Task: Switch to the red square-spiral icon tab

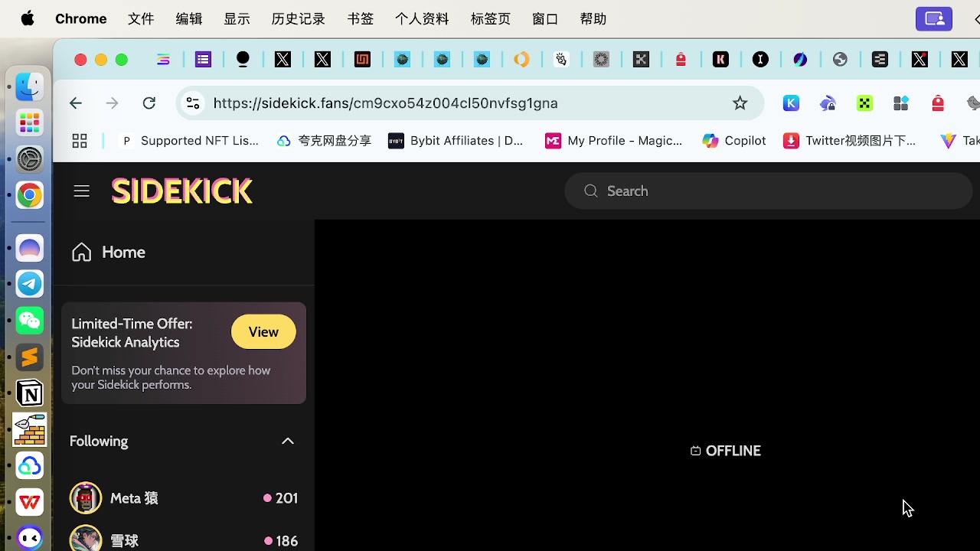Action: pyautogui.click(x=362, y=59)
